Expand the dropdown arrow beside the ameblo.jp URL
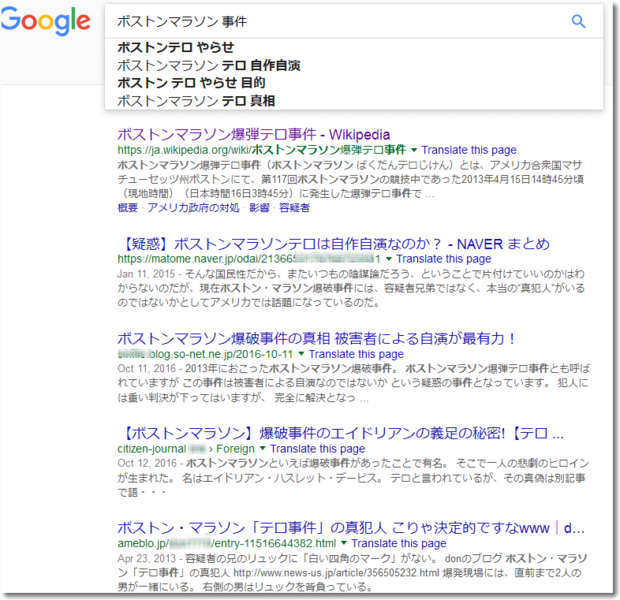Screen dimensions: 620x600 (x=344, y=543)
